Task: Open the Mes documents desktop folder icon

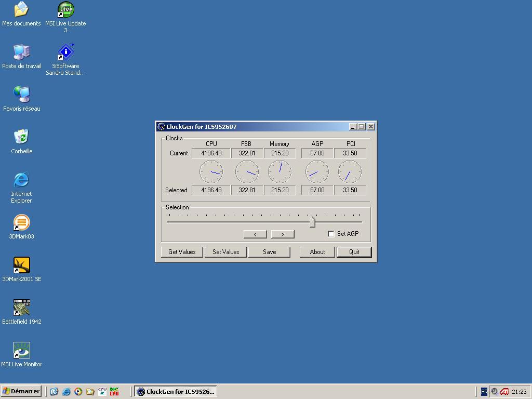Action: (x=21, y=9)
